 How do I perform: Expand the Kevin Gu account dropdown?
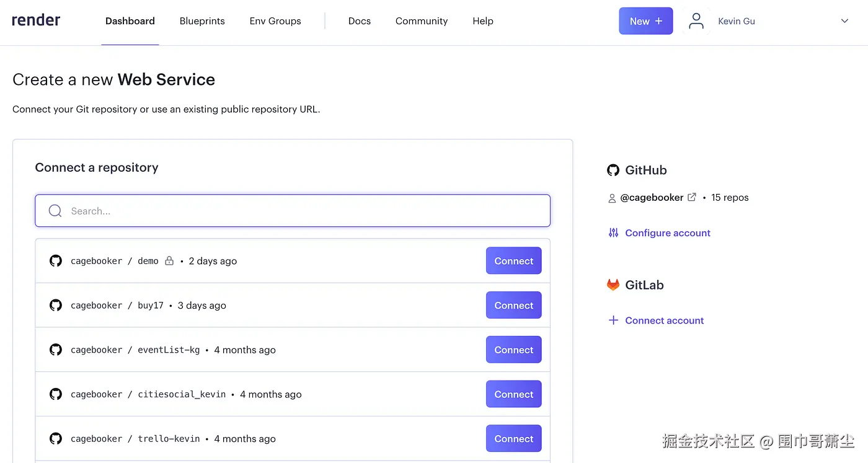pos(844,21)
